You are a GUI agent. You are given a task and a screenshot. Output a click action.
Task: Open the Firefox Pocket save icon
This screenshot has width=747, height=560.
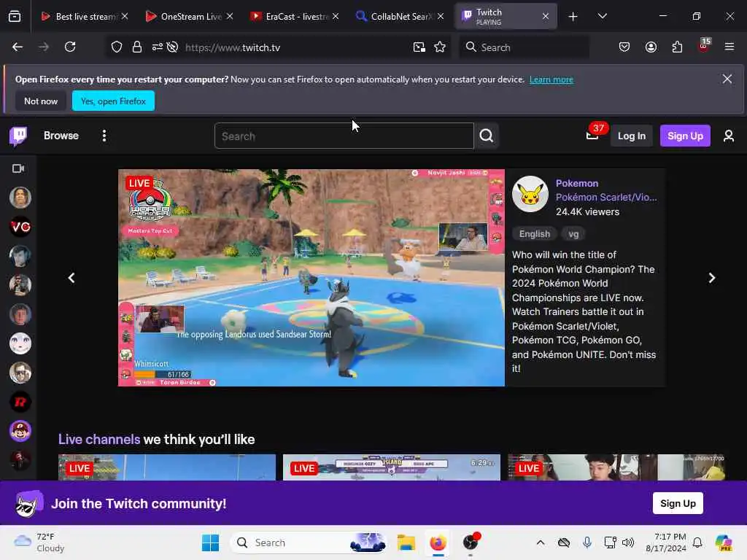coord(624,47)
